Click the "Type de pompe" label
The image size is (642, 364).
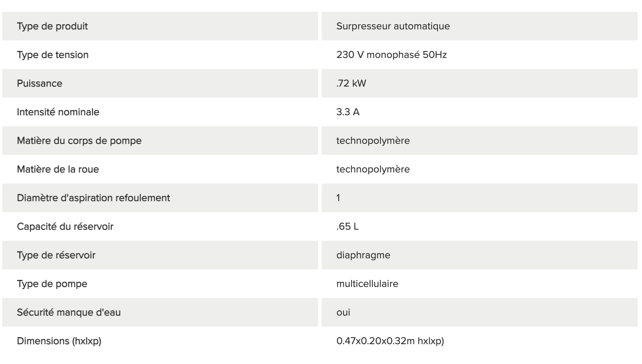coord(52,284)
